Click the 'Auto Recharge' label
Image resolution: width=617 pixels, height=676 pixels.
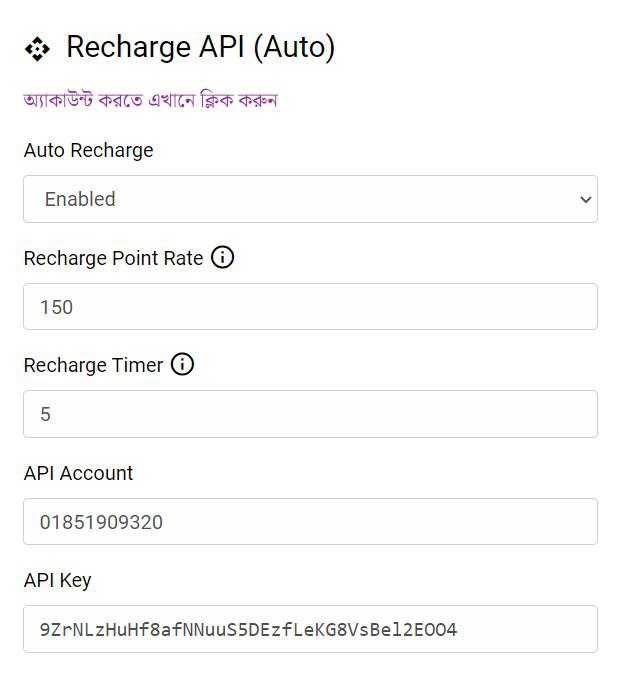coord(88,151)
